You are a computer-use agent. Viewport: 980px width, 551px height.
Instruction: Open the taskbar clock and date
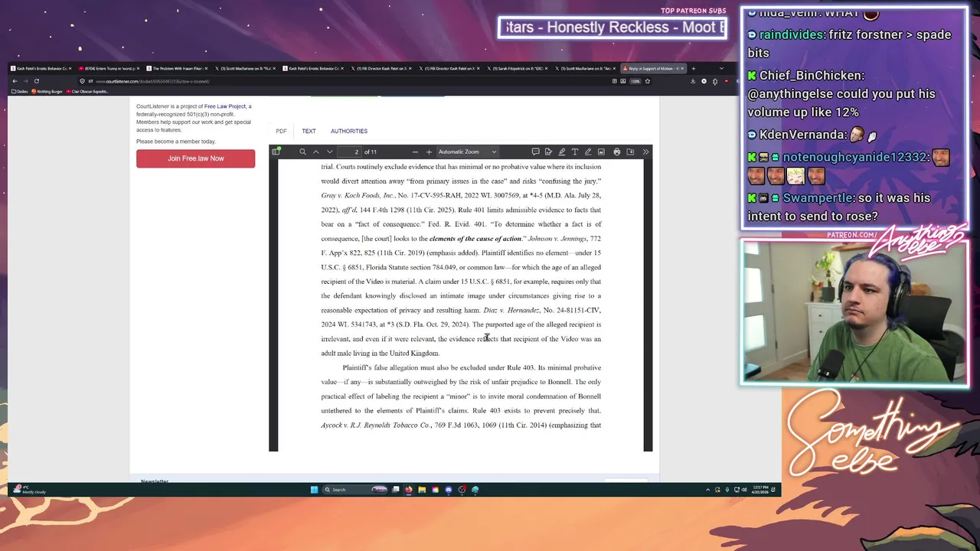click(x=759, y=489)
